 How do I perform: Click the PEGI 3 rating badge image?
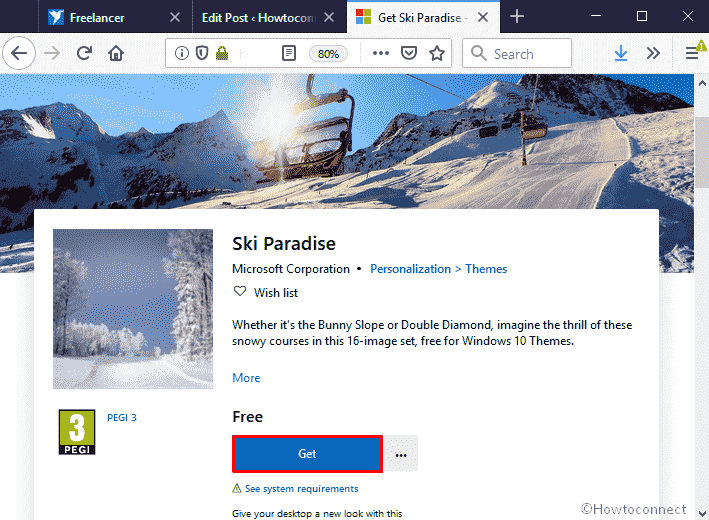[x=77, y=432]
